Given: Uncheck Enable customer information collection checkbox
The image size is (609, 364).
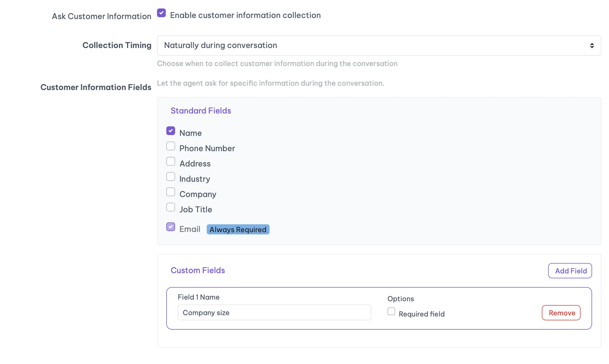Looking at the screenshot, I should pos(161,13).
